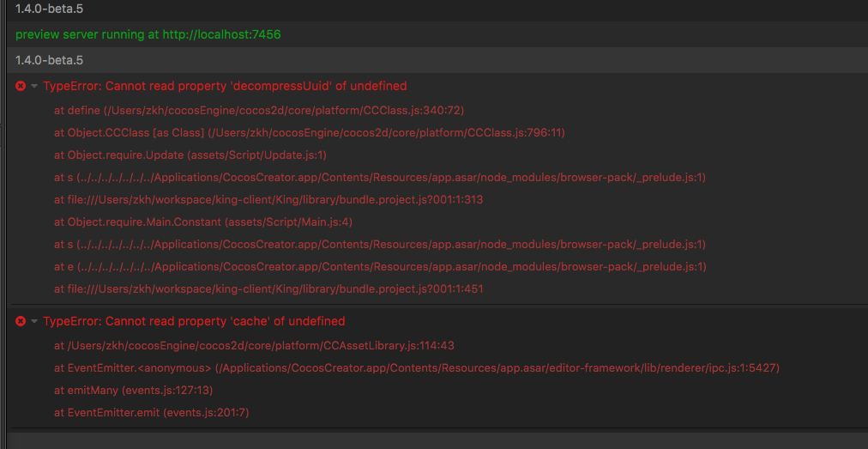Select the EventEmitter.emit events.js:201:7 line
The width and height of the screenshot is (868, 449).
pos(151,412)
